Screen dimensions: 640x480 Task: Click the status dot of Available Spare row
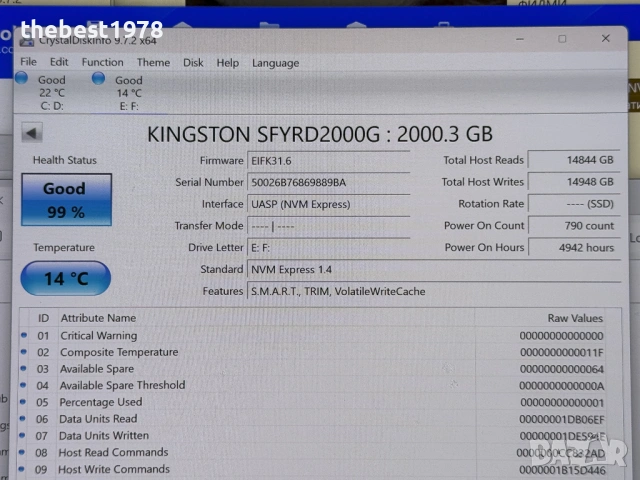(x=23, y=368)
